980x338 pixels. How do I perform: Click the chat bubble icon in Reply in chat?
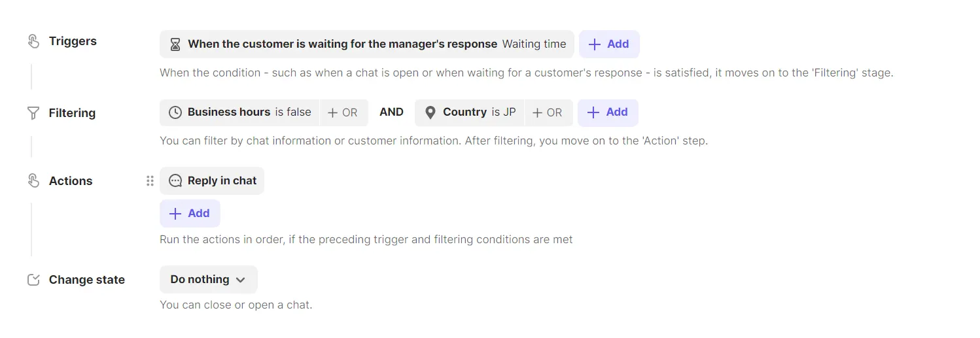[175, 181]
